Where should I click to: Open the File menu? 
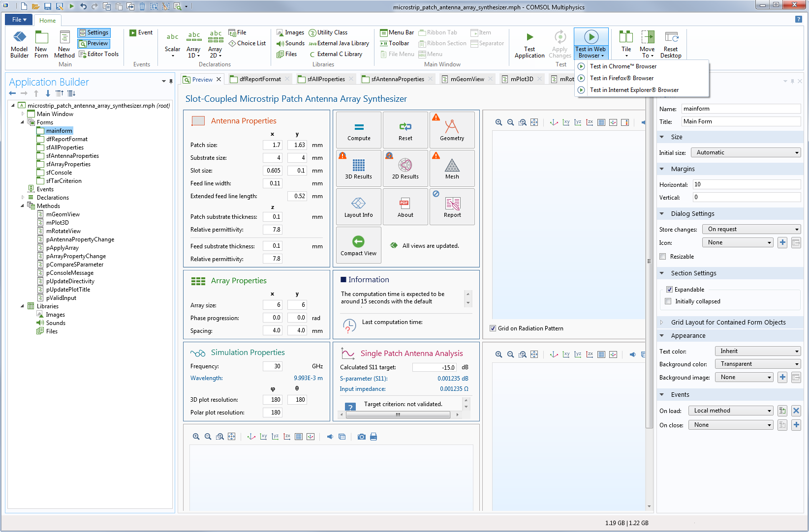pos(19,20)
